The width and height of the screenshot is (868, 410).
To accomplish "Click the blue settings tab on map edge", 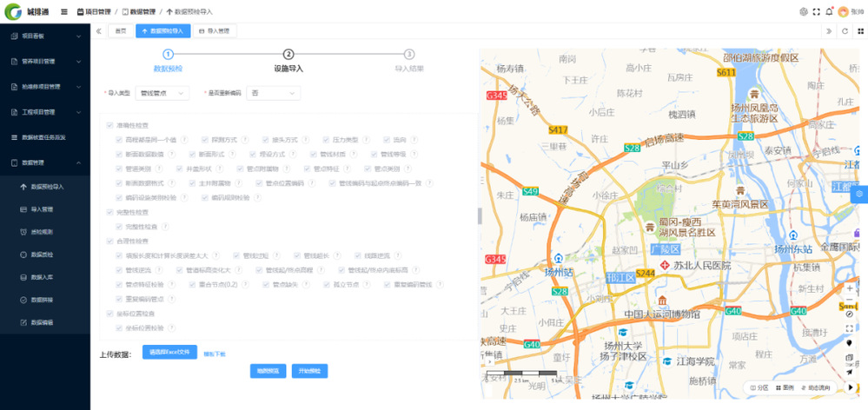I will tap(858, 194).
